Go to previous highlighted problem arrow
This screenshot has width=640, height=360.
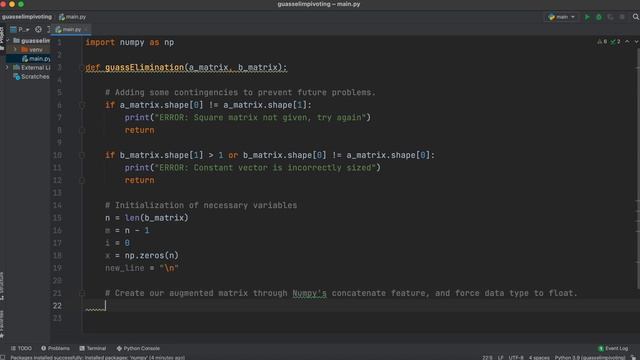[627, 42]
